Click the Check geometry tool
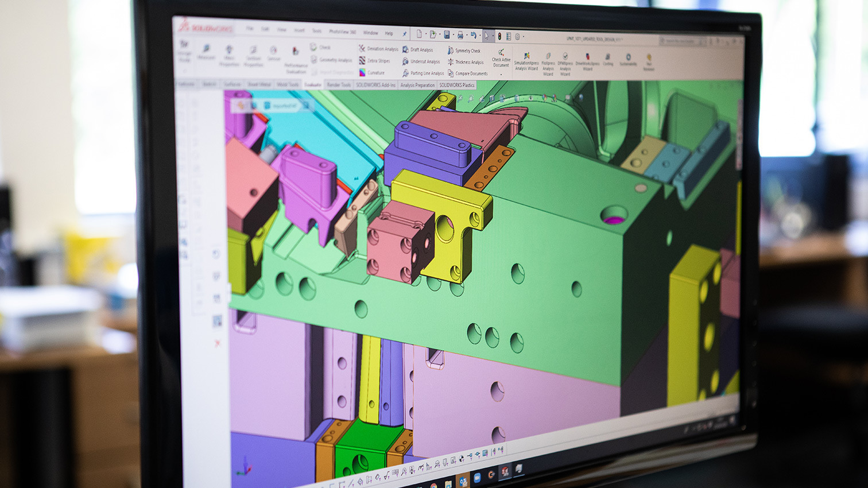This screenshot has width=868, height=488. (x=320, y=47)
